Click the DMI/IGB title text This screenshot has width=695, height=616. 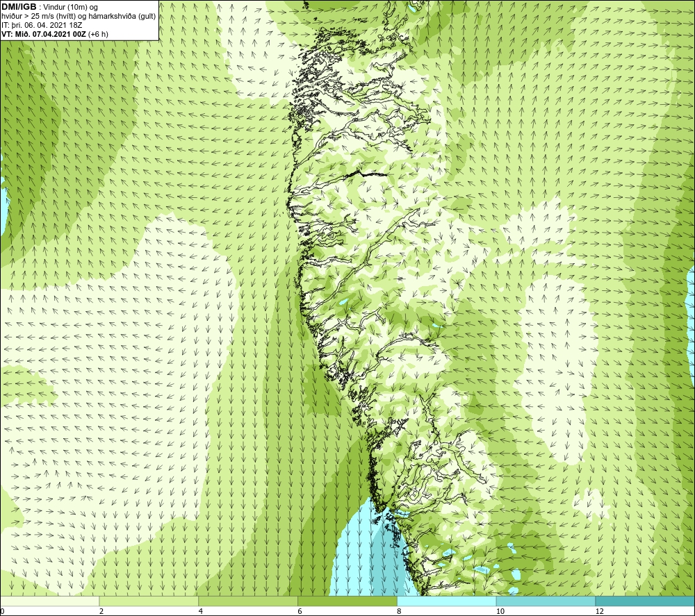tap(19, 7)
